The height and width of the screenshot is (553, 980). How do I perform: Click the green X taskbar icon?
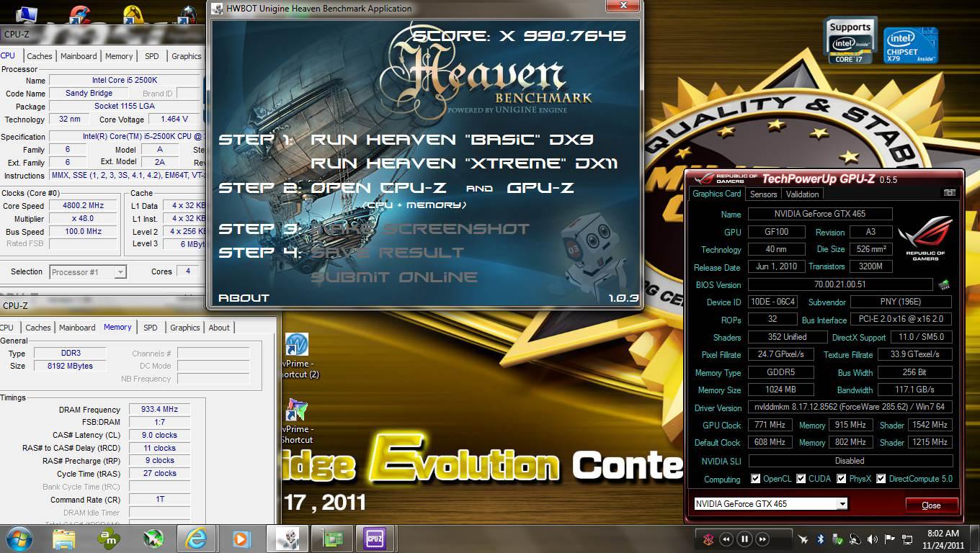[x=153, y=539]
